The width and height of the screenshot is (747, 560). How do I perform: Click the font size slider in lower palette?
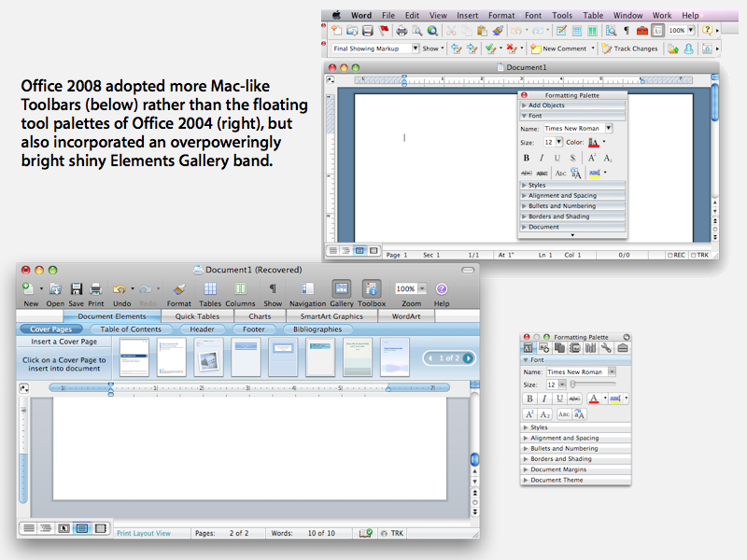tap(593, 384)
